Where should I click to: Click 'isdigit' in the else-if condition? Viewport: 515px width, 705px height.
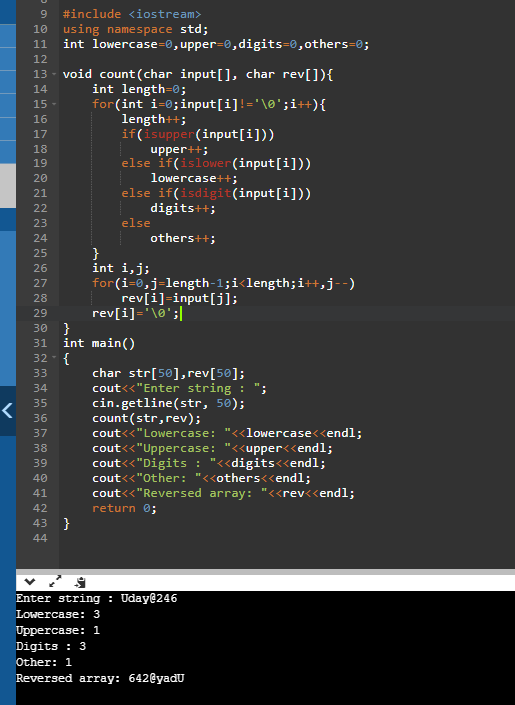point(206,193)
